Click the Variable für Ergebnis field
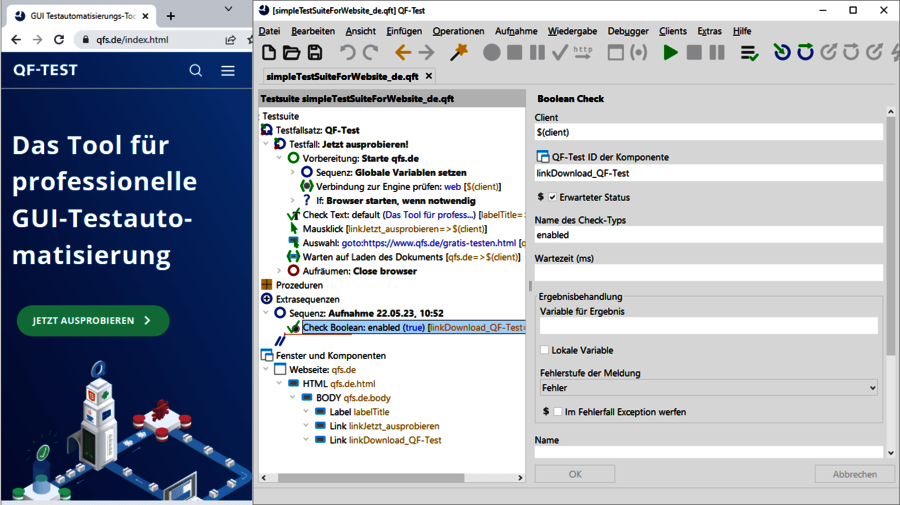The width and height of the screenshot is (900, 505). click(x=708, y=326)
